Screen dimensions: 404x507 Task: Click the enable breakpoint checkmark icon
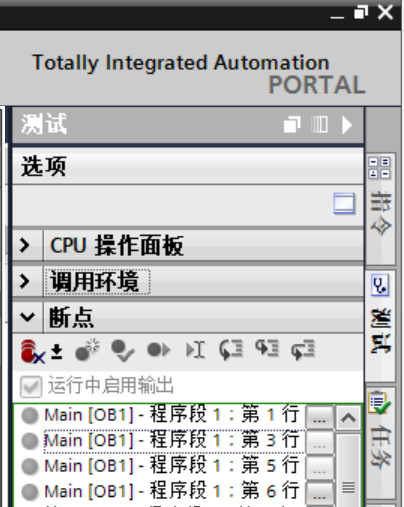point(122,351)
